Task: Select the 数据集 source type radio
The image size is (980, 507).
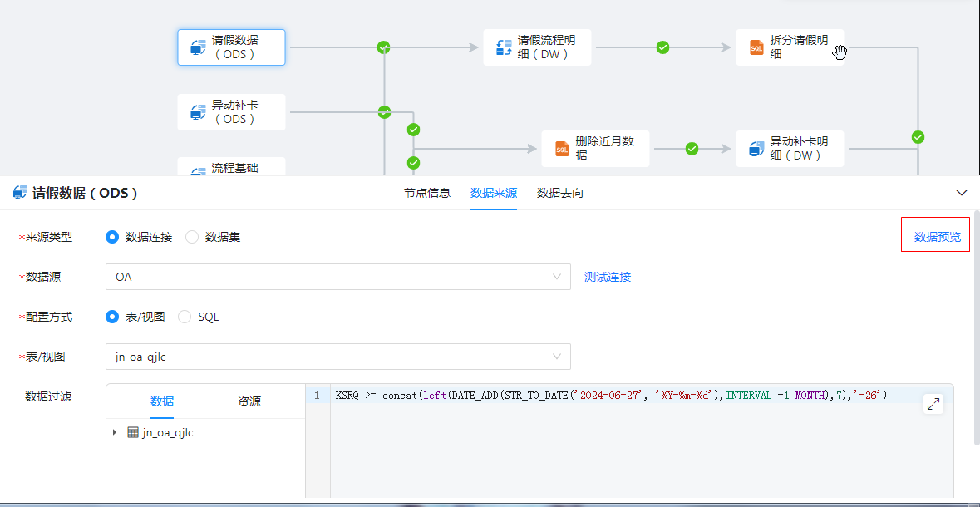Action: [x=193, y=237]
